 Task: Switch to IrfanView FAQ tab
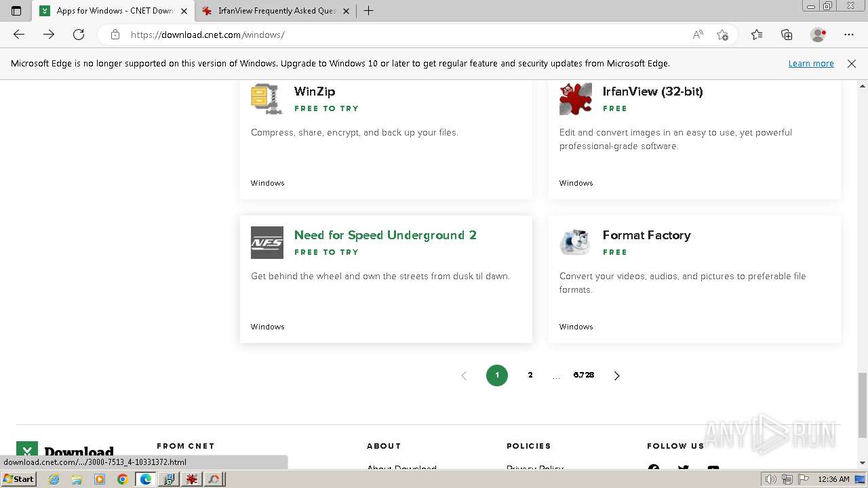276,11
